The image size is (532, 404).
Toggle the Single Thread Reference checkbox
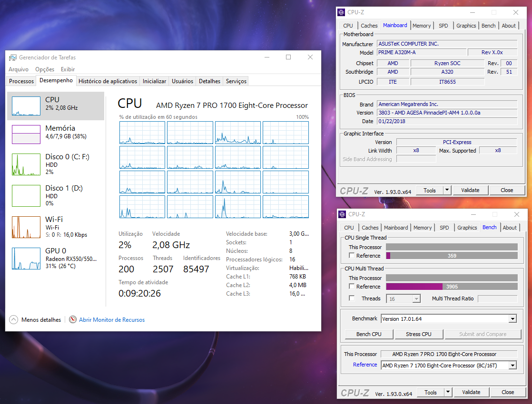352,256
